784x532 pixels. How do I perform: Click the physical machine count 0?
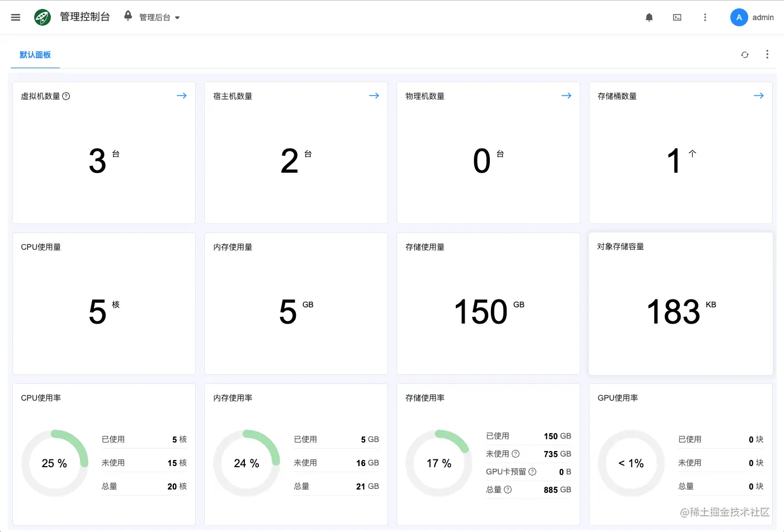pos(482,161)
